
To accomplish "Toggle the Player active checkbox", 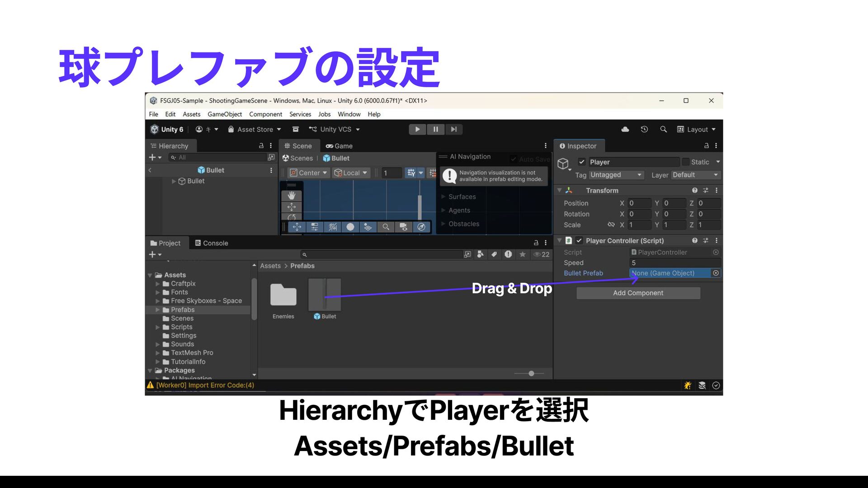I will pos(582,162).
